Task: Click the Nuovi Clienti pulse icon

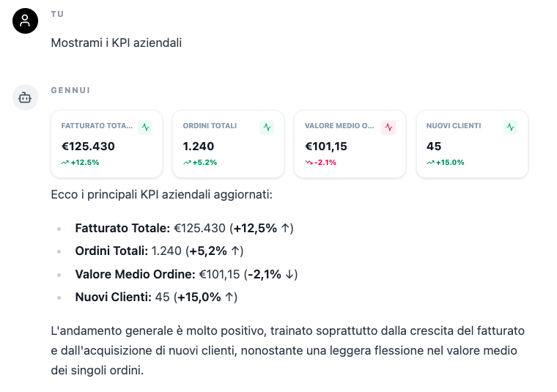Action: pos(510,127)
